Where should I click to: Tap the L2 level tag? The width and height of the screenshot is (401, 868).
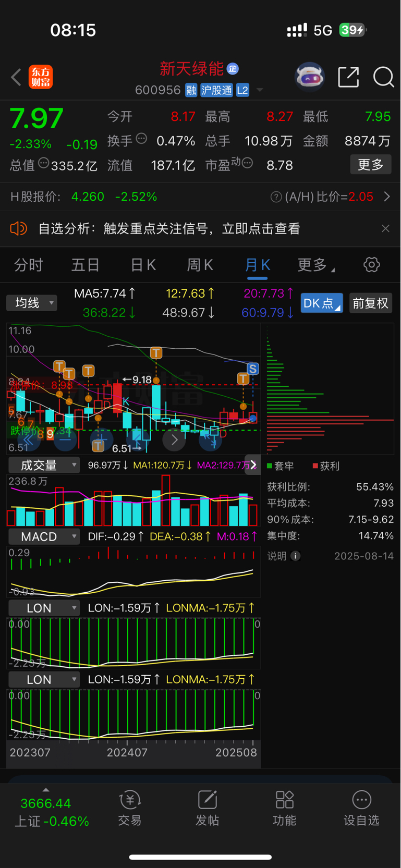coord(242,90)
